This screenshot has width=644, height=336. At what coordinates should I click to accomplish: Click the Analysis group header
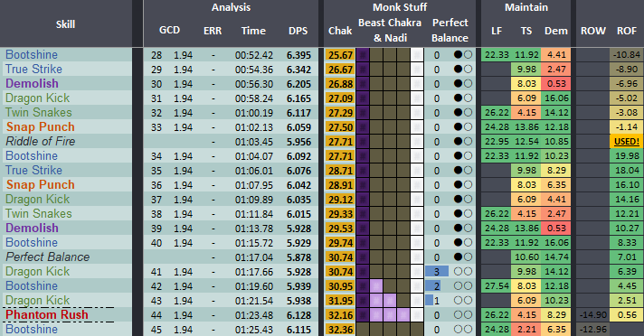click(231, 7)
